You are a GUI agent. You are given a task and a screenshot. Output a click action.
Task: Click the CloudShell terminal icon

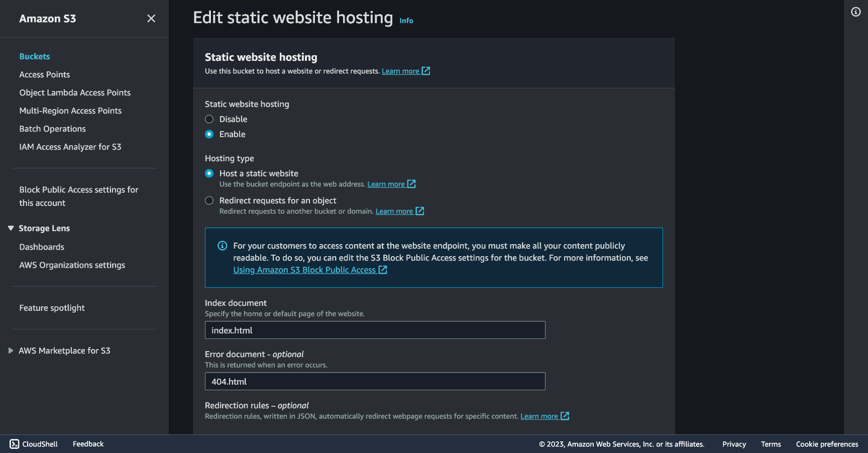pyautogui.click(x=15, y=444)
